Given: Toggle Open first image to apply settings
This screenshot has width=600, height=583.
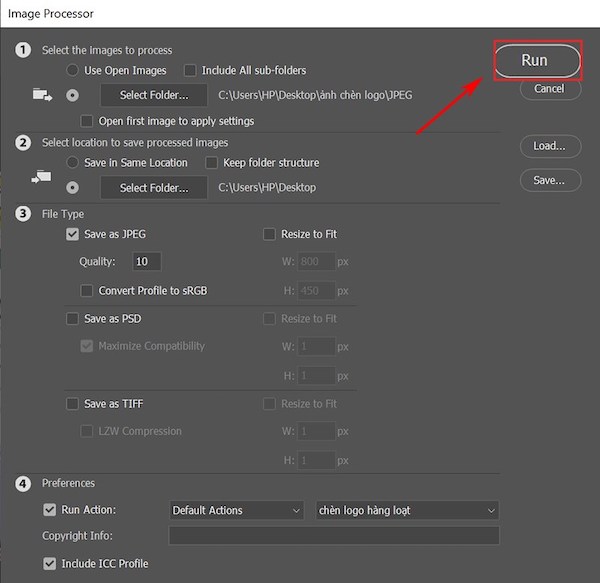Looking at the screenshot, I should [x=88, y=121].
